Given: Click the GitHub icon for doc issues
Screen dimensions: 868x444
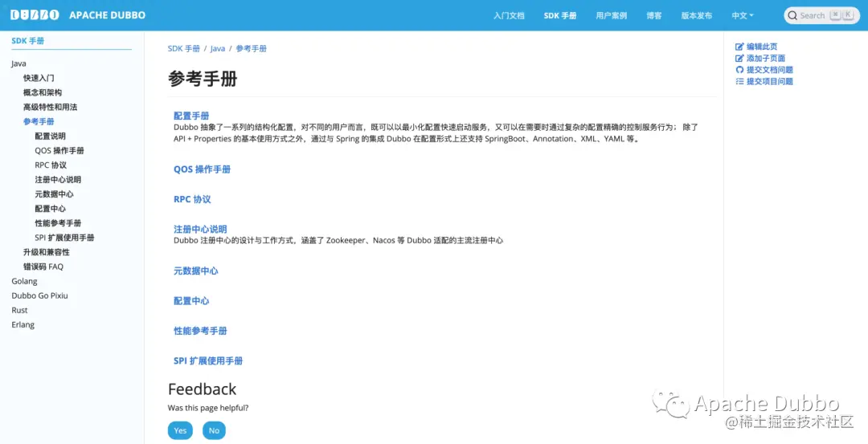Looking at the screenshot, I should tap(739, 70).
